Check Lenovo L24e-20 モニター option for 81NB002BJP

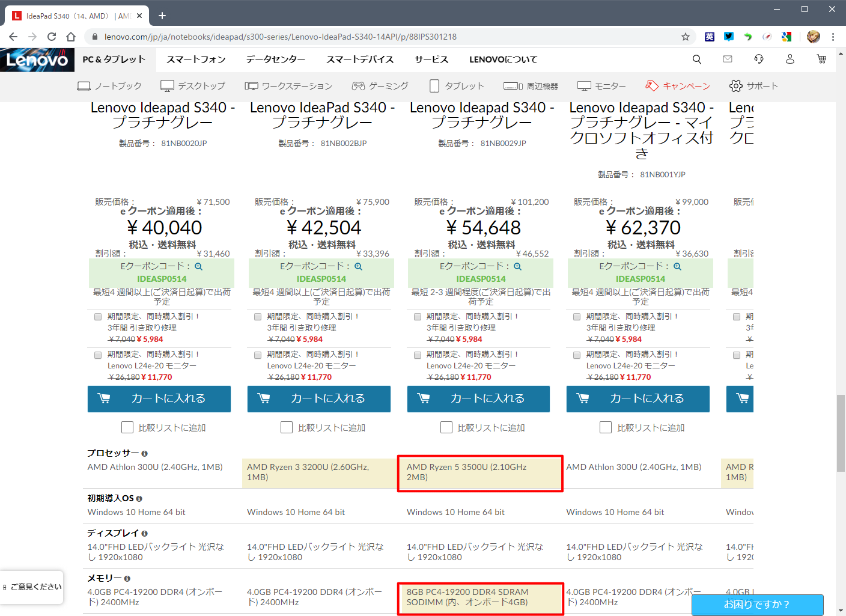[258, 355]
